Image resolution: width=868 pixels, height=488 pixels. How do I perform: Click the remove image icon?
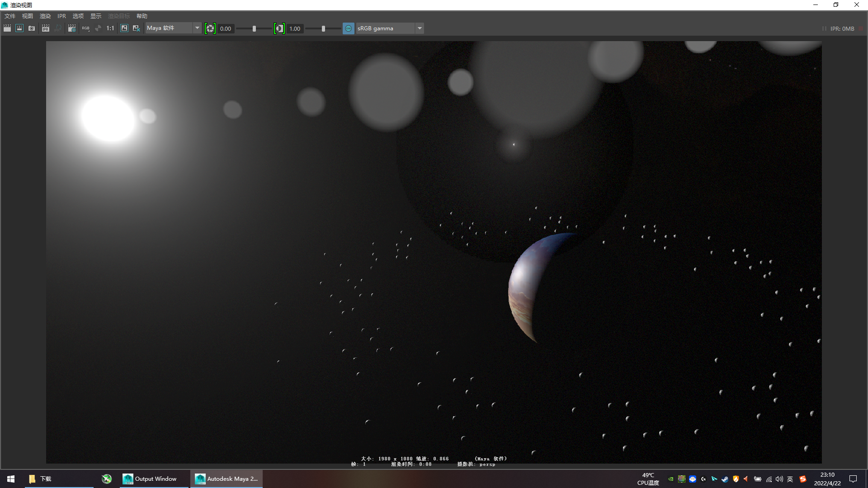click(x=136, y=28)
